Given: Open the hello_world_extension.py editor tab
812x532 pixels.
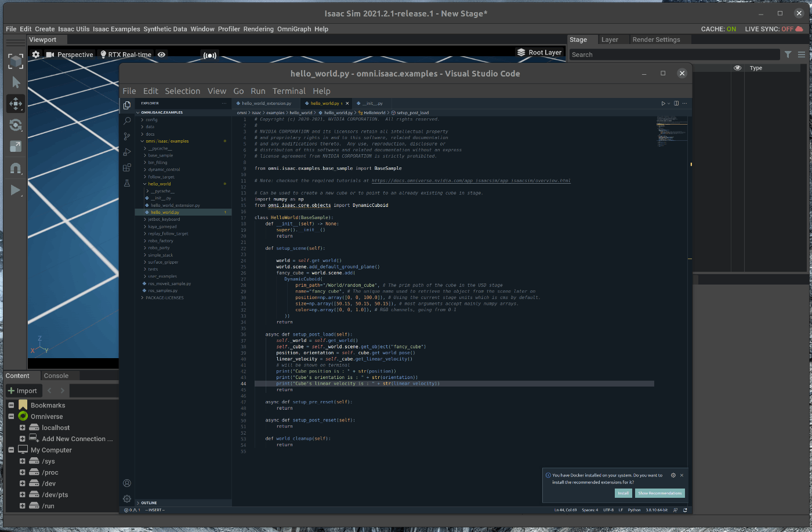Looking at the screenshot, I should [266, 103].
